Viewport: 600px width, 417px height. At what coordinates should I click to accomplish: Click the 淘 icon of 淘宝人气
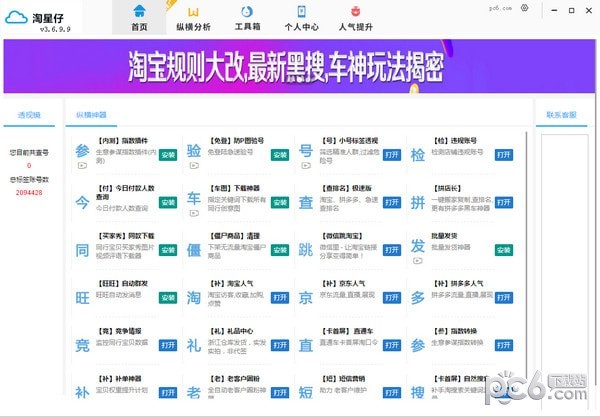[x=194, y=298]
